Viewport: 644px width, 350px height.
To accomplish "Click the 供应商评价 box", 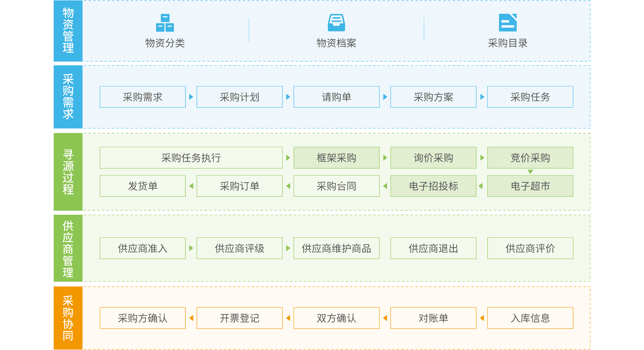I will (530, 248).
